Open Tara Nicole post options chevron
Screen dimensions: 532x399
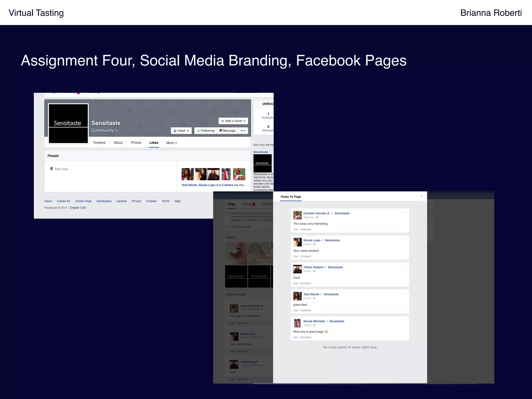pyautogui.click(x=405, y=294)
